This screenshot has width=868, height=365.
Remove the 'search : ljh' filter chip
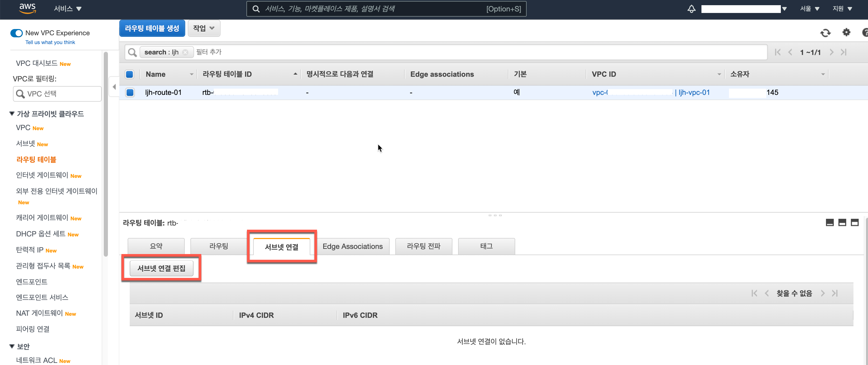click(x=185, y=52)
